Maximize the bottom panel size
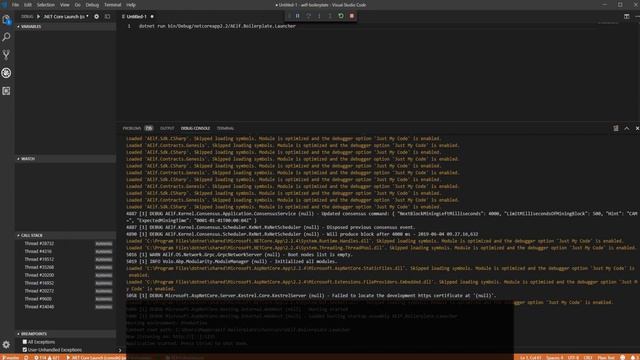The width and height of the screenshot is (640, 360). click(x=627, y=128)
